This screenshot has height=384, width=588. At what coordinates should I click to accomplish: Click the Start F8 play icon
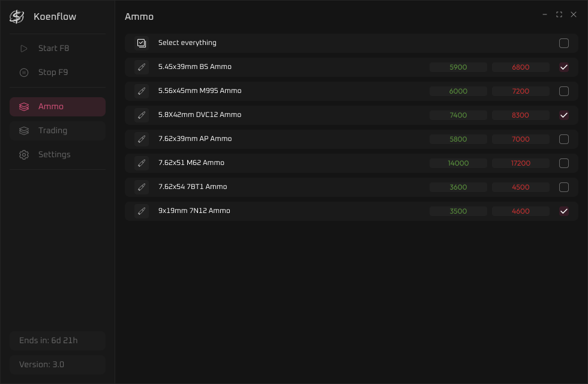[x=23, y=49]
